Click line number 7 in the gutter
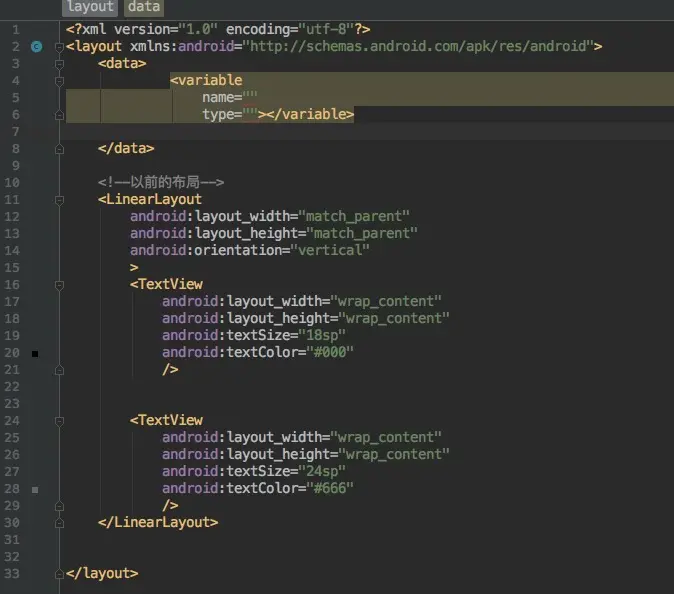674x594 pixels. pyautogui.click(x=15, y=132)
